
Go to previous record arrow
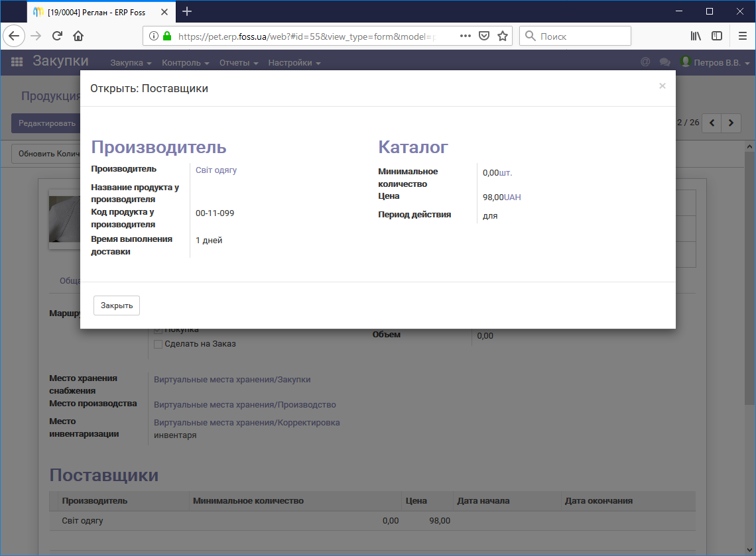tap(712, 123)
